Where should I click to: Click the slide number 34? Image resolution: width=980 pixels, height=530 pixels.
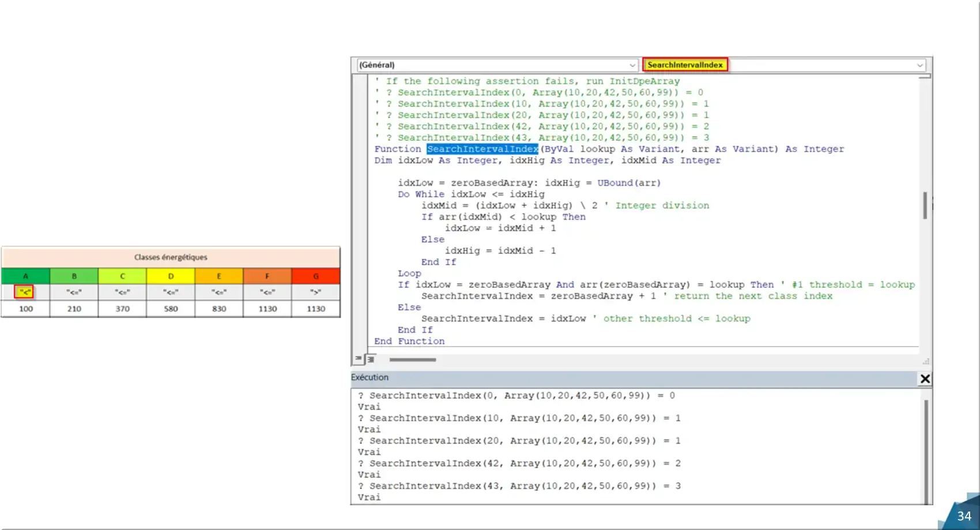964,516
